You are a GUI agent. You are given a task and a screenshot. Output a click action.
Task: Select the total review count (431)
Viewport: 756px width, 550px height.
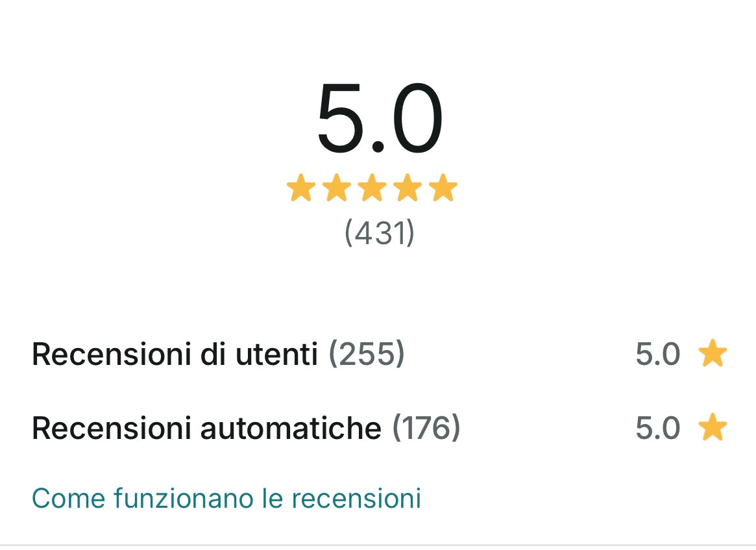tap(379, 232)
